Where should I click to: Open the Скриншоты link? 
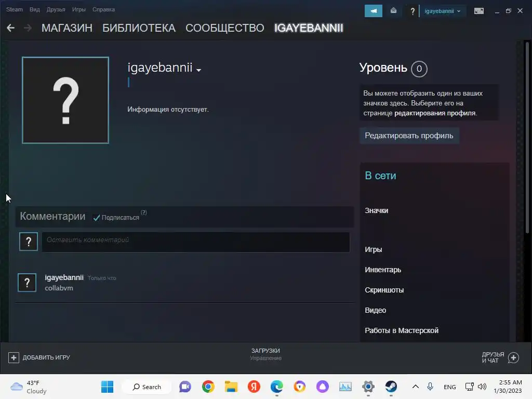pyautogui.click(x=384, y=290)
